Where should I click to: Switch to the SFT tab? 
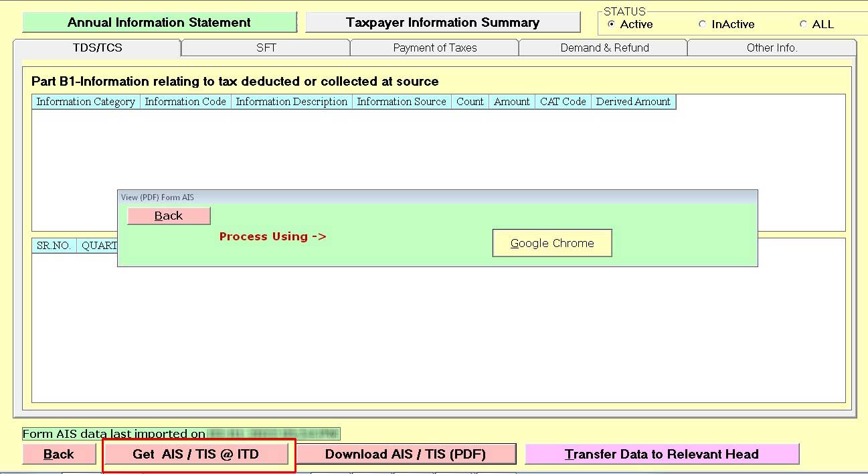pos(266,48)
